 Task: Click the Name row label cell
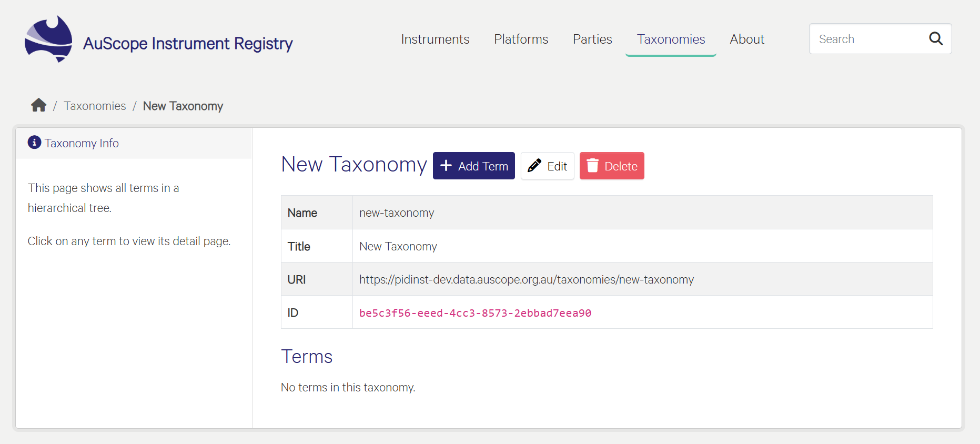pos(317,213)
